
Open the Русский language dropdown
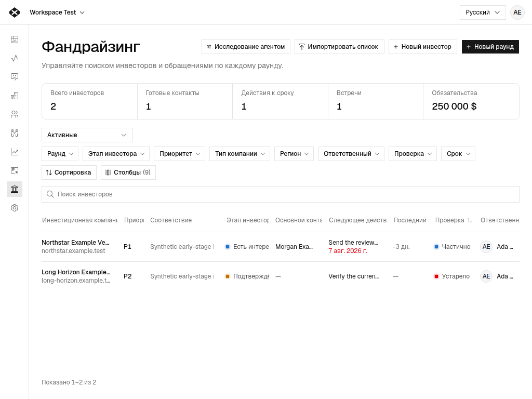(483, 12)
